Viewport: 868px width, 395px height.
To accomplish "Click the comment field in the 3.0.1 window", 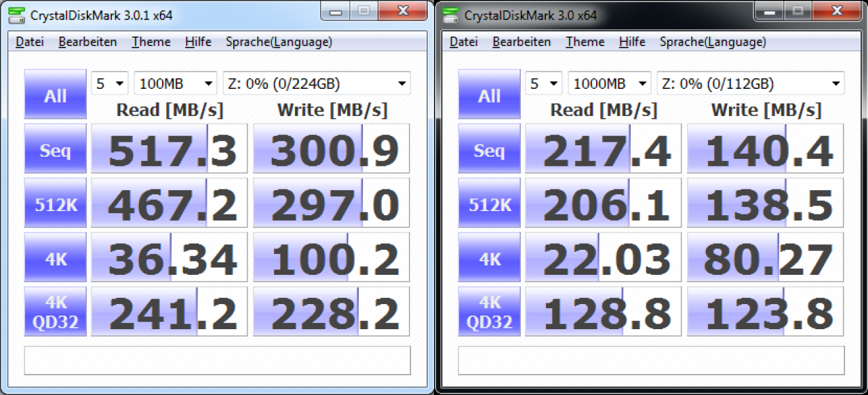I will [x=218, y=360].
